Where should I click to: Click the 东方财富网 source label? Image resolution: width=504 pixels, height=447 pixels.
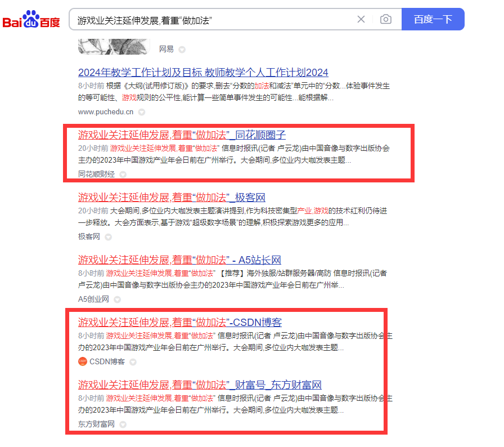point(96,424)
